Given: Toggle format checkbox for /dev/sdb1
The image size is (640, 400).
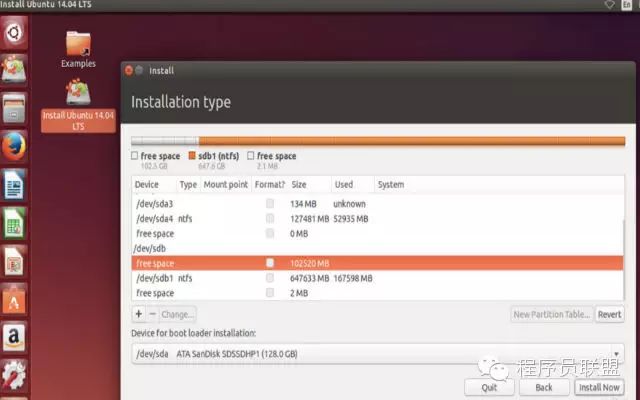Looking at the screenshot, I should [x=270, y=278].
